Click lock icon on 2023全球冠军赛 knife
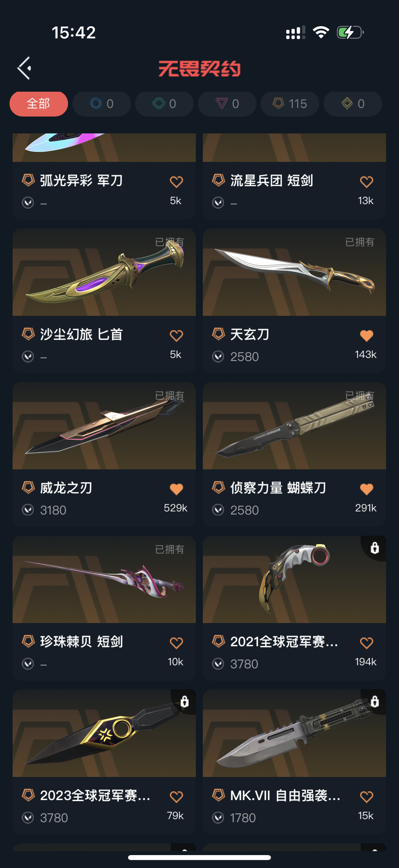 (x=184, y=701)
